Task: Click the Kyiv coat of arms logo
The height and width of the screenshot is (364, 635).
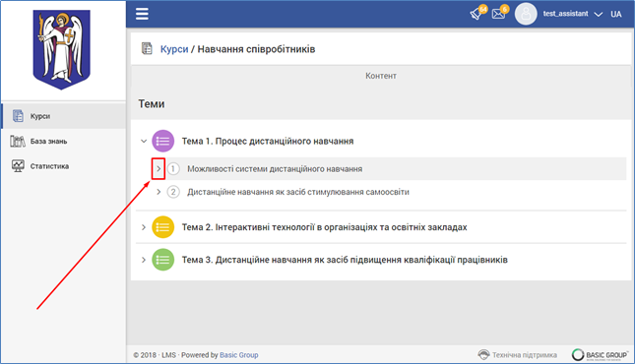Action: point(62,49)
